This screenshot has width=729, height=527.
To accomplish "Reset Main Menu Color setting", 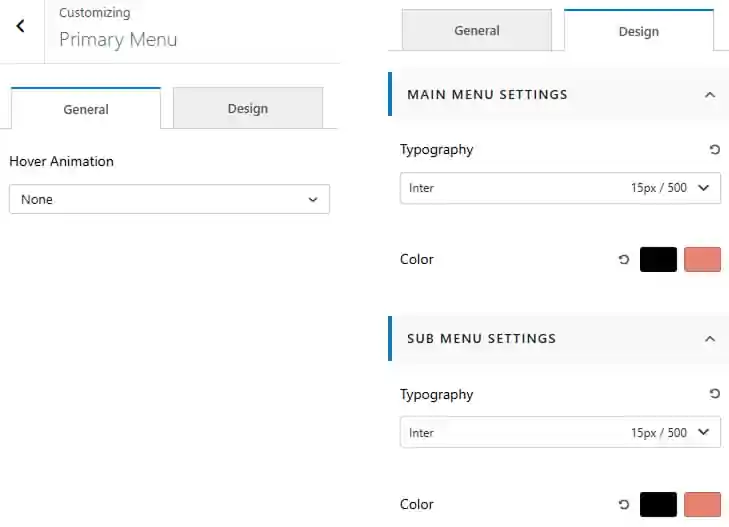I will 624,259.
